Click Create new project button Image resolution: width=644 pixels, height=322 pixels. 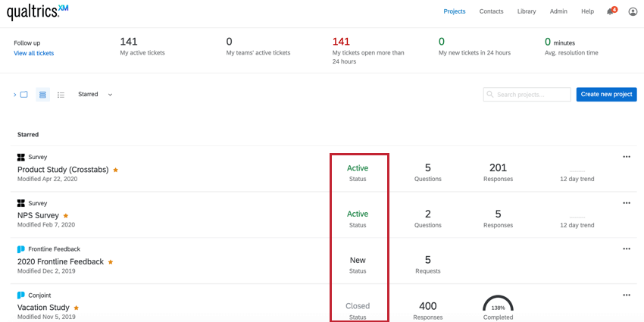click(x=607, y=94)
